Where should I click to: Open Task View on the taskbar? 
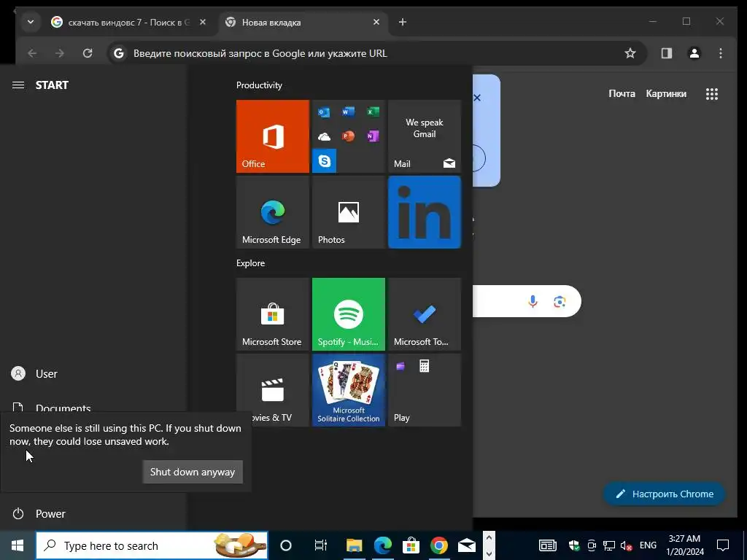pyautogui.click(x=321, y=545)
